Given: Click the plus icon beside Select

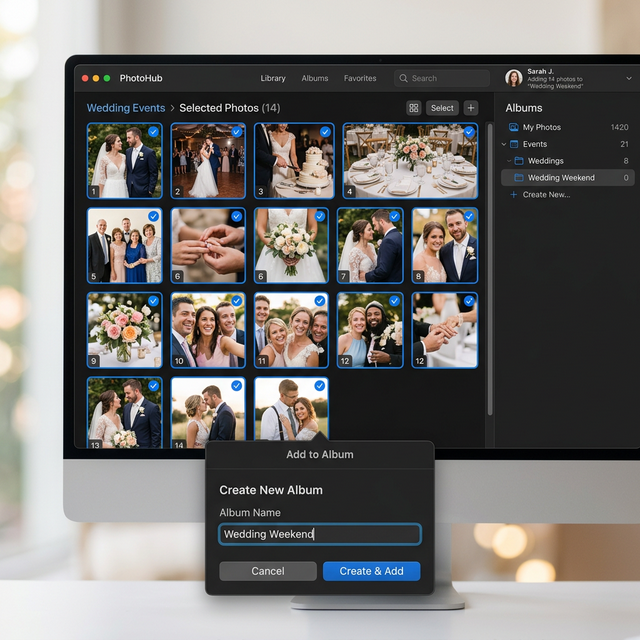Looking at the screenshot, I should [471, 108].
